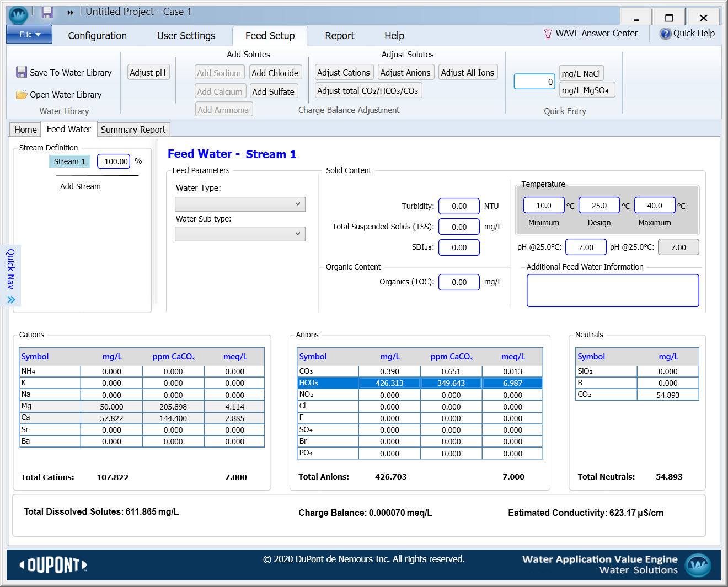Screen dimensions: 728x587
Task: Click the Organics (TOC) input field
Action: click(x=459, y=282)
